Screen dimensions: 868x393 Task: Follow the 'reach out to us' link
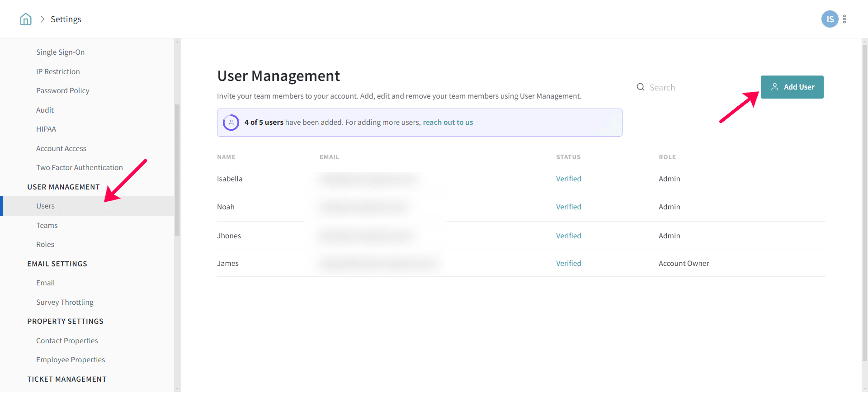tap(448, 123)
